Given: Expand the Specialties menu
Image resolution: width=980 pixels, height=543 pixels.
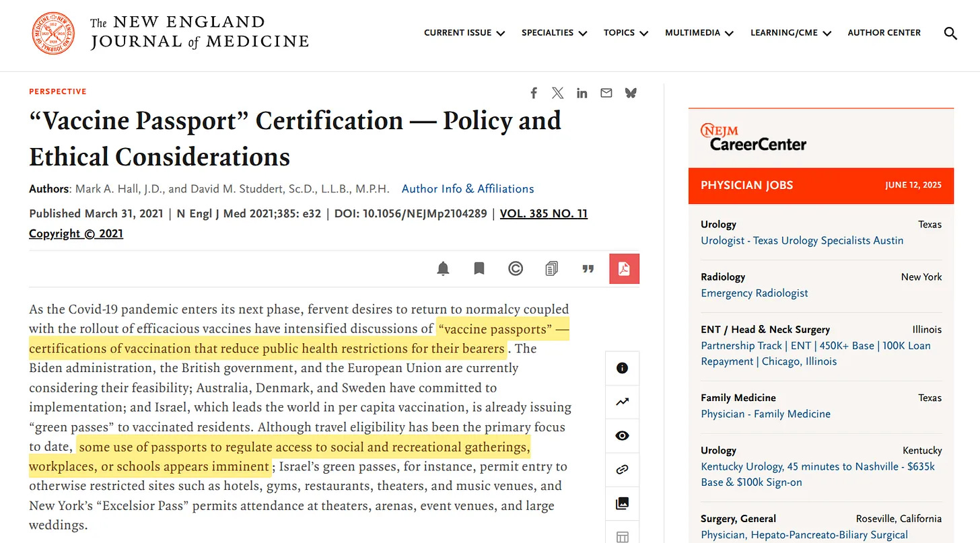Looking at the screenshot, I should (555, 33).
